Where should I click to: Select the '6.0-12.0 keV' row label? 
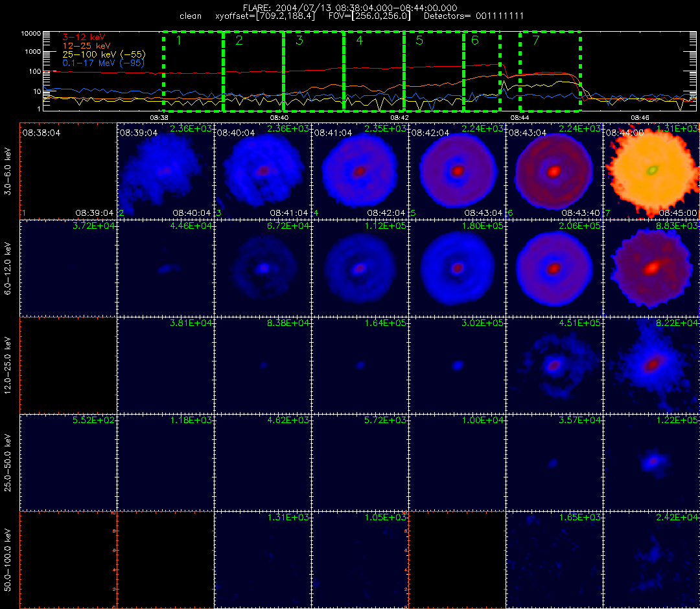(x=8, y=268)
